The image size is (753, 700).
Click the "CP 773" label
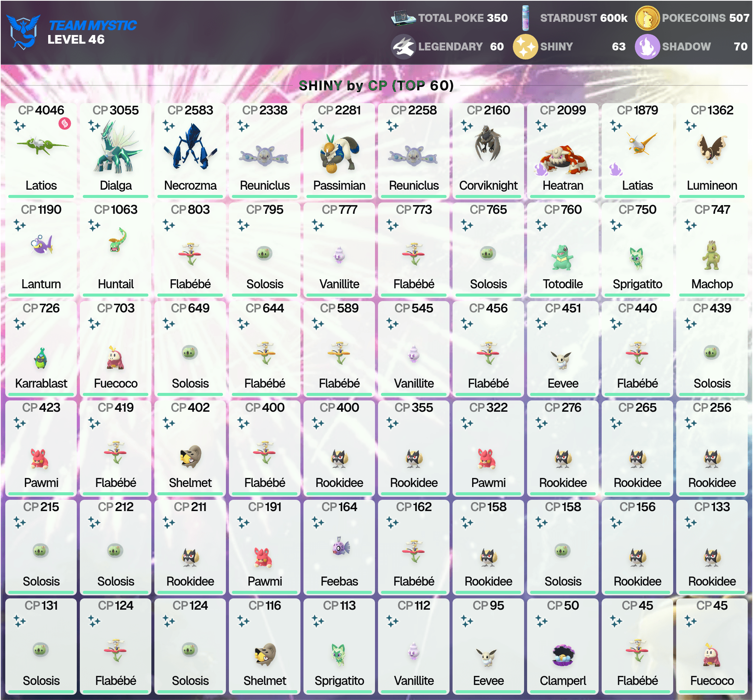(x=414, y=209)
